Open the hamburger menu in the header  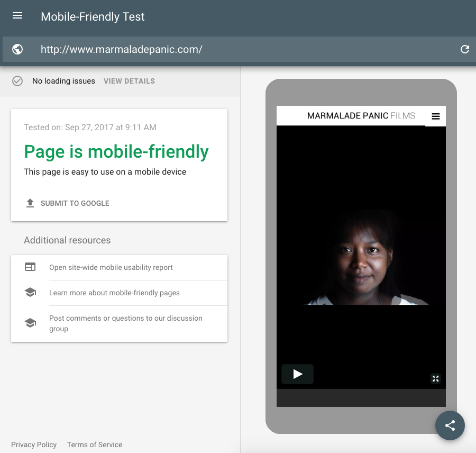click(x=17, y=15)
